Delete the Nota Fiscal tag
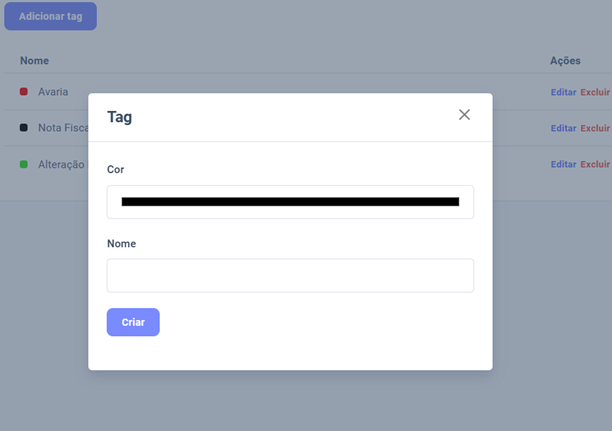612x431 pixels. coord(595,128)
